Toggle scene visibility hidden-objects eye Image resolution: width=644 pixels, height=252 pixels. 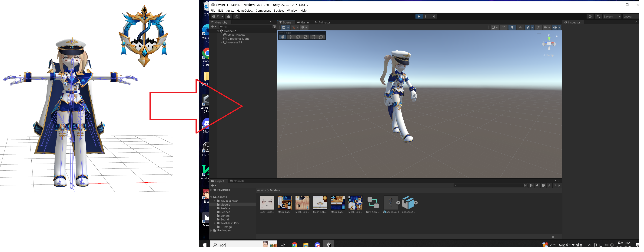[x=538, y=27]
